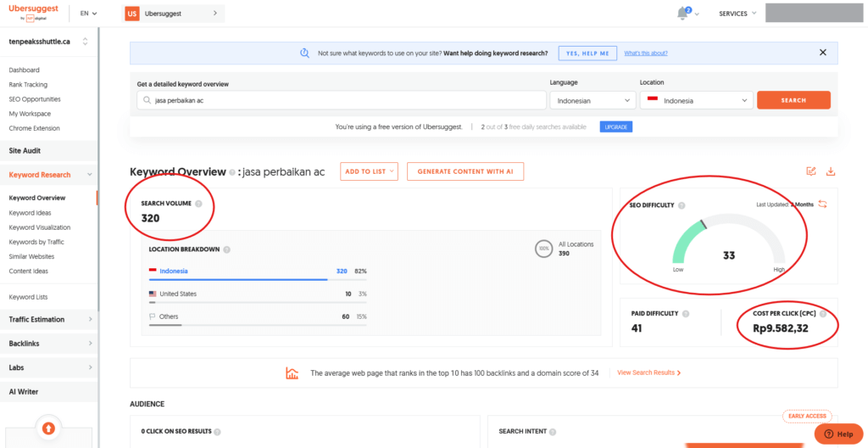Click the orange Search button
Viewport: 868px width, 448px height.
point(793,100)
